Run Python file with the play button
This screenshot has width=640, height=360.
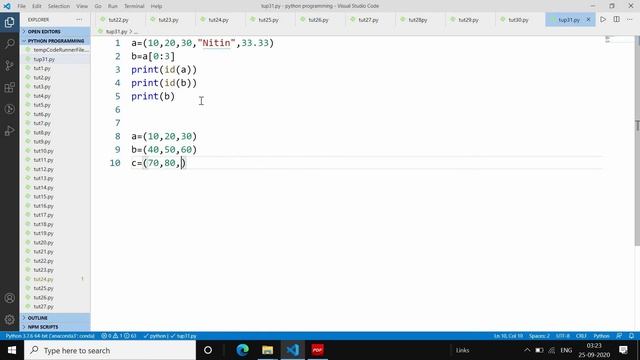click(x=603, y=20)
